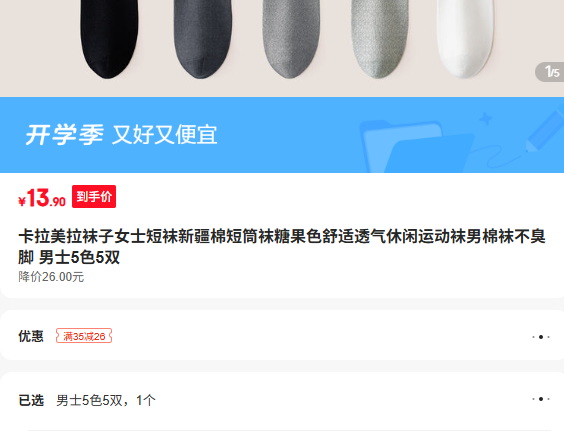This screenshot has height=442, width=564.
Task: Open the 优惠 row three-dot menu
Action: tap(541, 337)
